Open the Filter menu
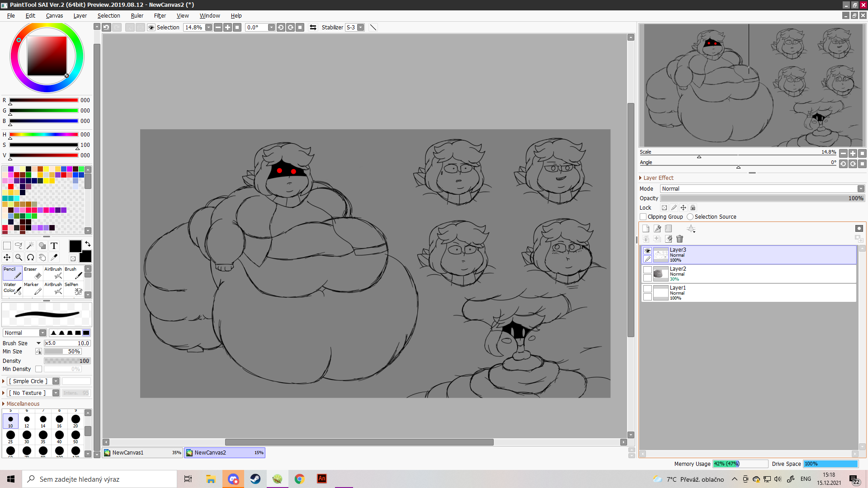Viewport: 868px width, 488px height. (x=160, y=15)
